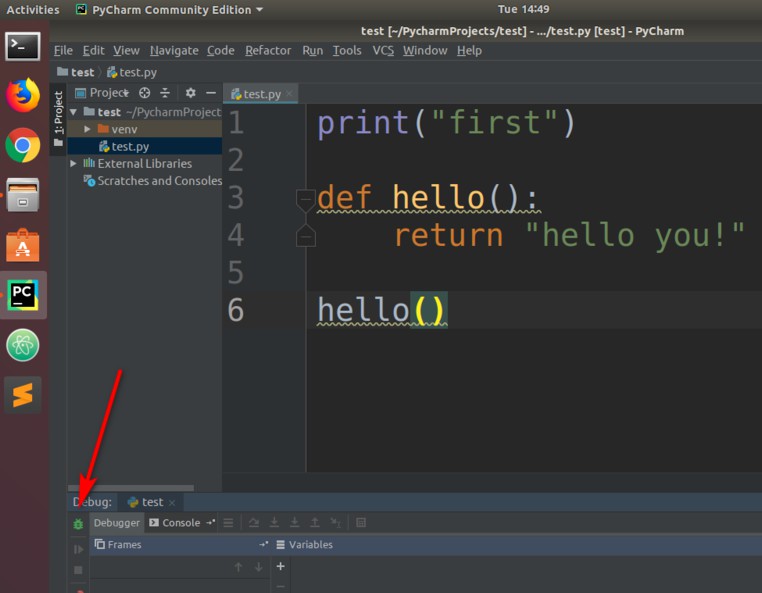This screenshot has height=593, width=762.
Task: Collapse the def hello fold marker on line 3
Action: (x=305, y=200)
